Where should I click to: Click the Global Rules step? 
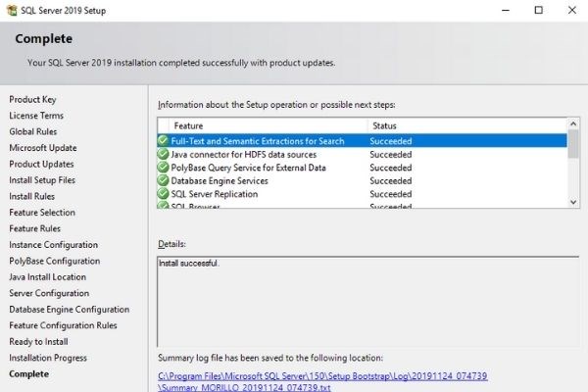point(33,131)
